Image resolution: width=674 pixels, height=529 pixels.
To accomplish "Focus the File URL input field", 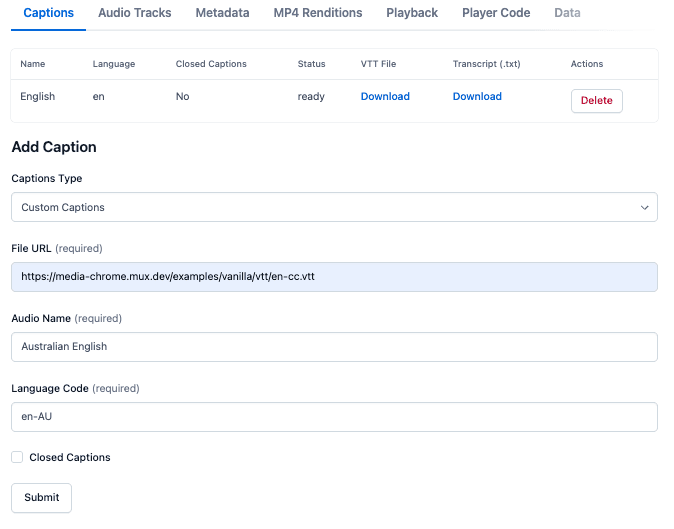I will pos(334,277).
